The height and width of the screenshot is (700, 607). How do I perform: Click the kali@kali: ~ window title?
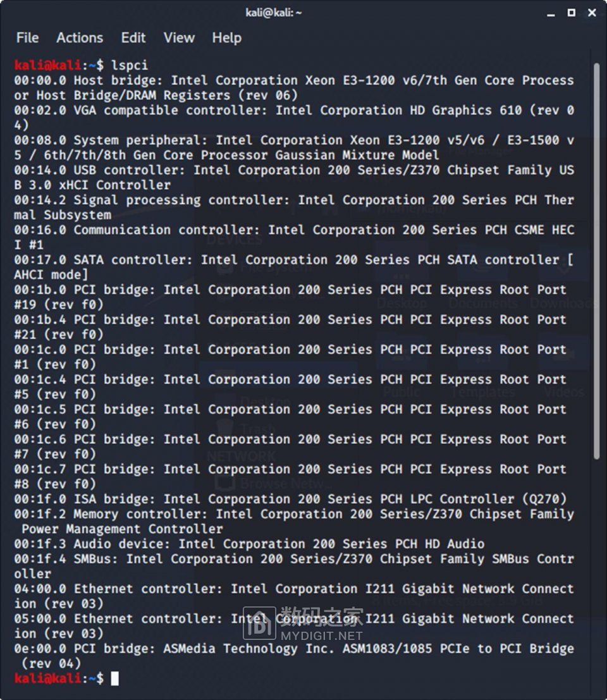(x=274, y=13)
